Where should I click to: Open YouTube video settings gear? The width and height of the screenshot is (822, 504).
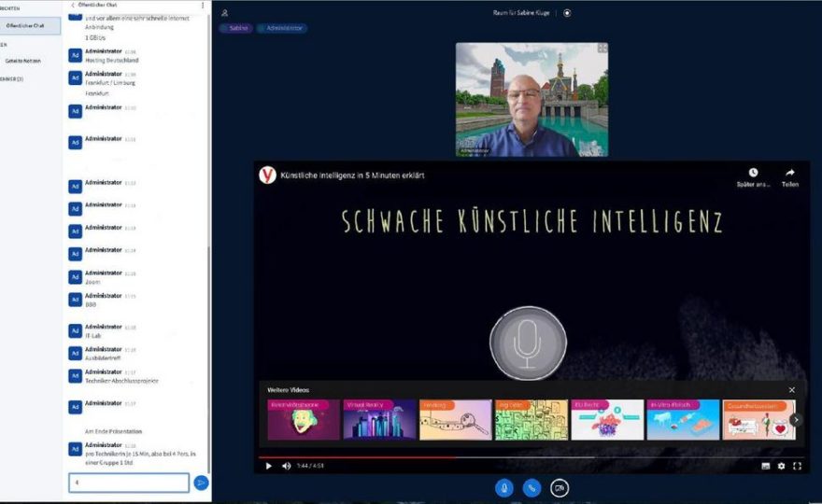(781, 466)
